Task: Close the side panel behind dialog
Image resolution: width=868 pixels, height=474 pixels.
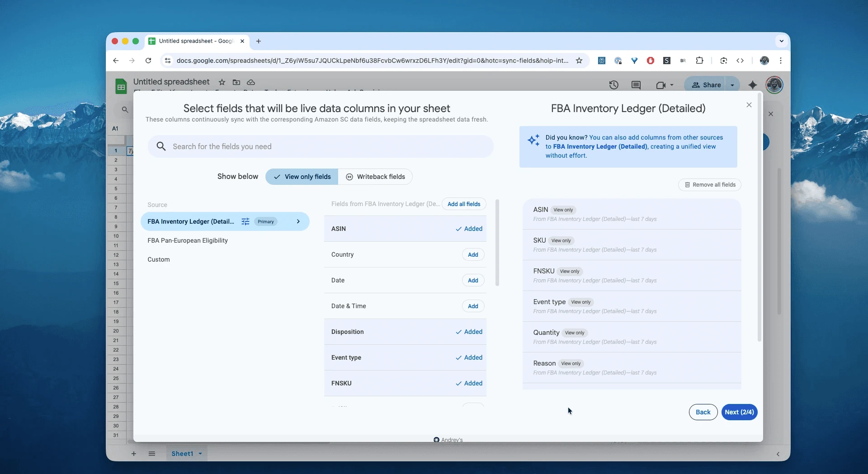Action: [771, 114]
